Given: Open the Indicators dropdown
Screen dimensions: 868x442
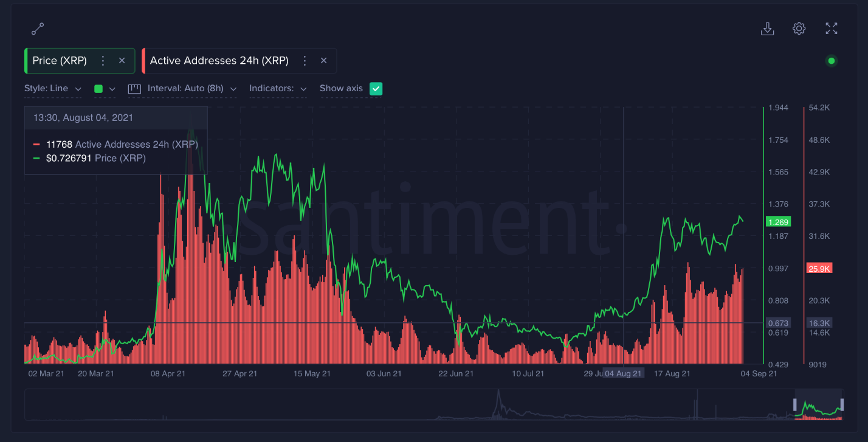Looking at the screenshot, I should (277, 88).
